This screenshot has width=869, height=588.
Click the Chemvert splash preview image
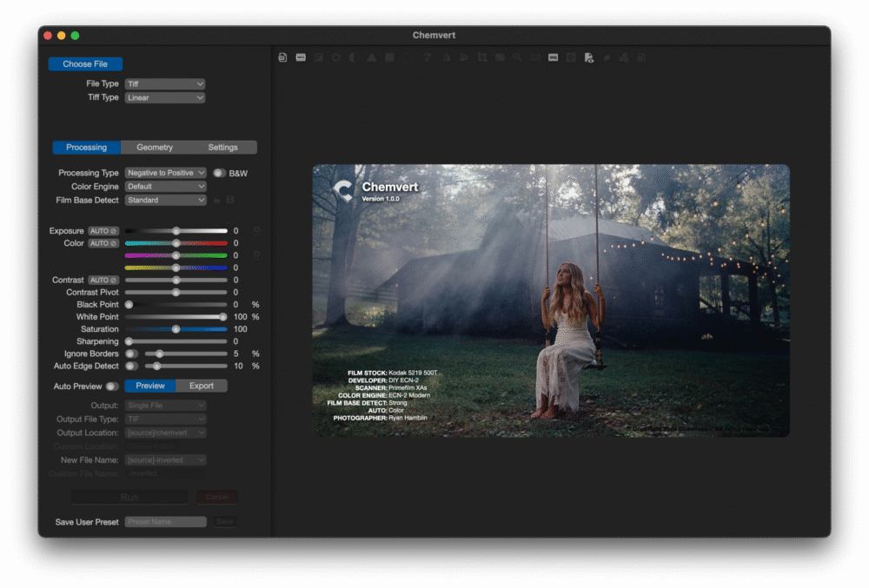[x=551, y=301]
